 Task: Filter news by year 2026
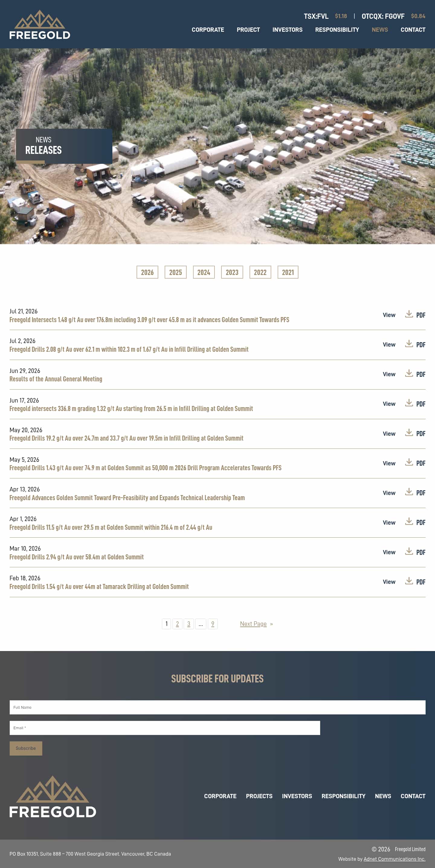[147, 272]
